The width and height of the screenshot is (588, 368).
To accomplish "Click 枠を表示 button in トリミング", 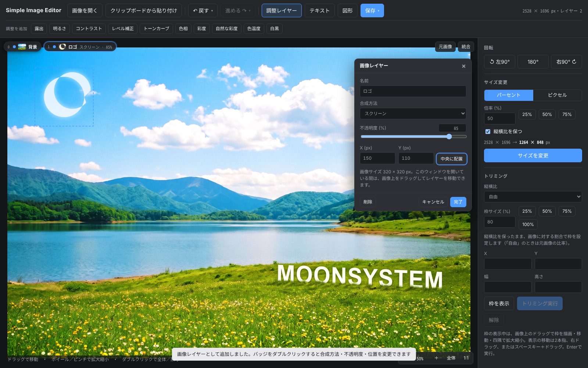I will (499, 304).
